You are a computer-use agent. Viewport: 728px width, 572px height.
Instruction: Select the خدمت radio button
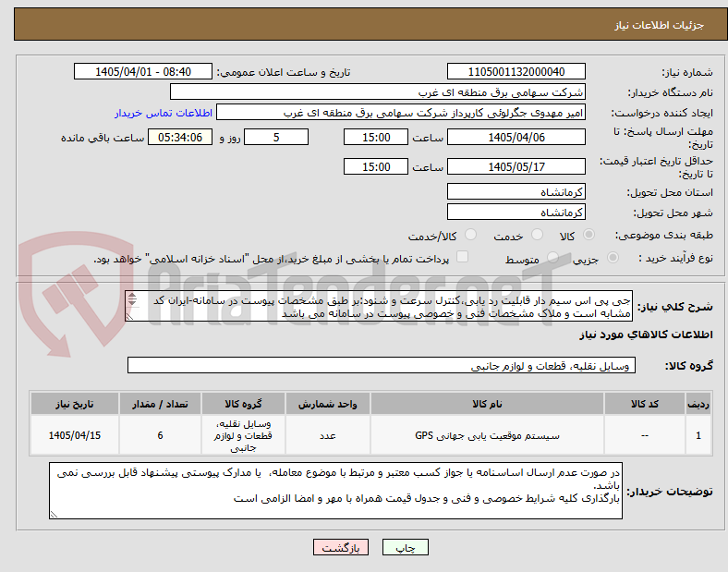click(537, 235)
